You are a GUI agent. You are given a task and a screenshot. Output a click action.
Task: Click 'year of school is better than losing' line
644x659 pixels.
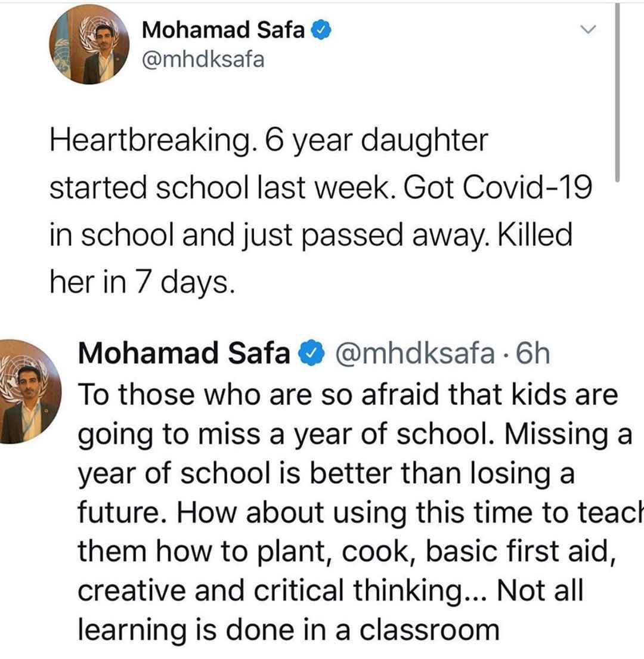326,474
